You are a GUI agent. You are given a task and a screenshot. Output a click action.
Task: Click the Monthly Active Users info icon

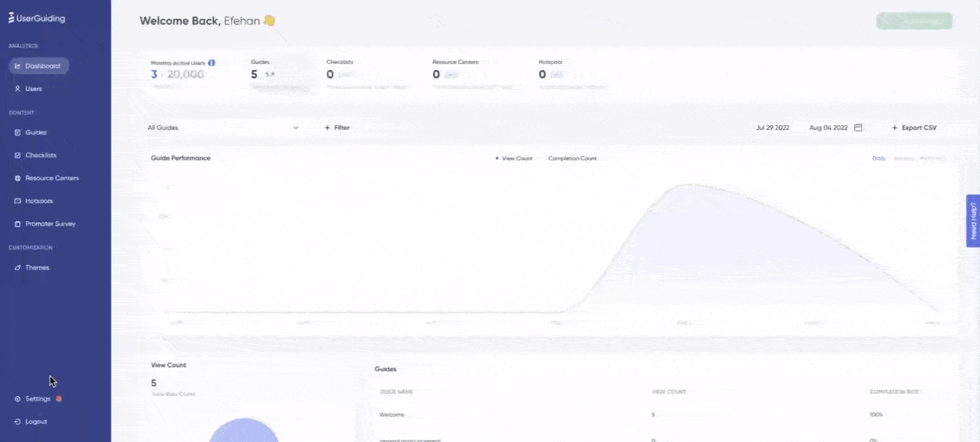(212, 63)
